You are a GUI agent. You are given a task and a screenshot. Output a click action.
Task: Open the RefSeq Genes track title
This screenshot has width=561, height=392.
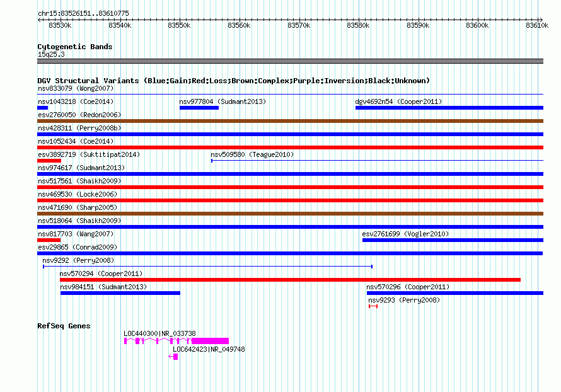64,326
